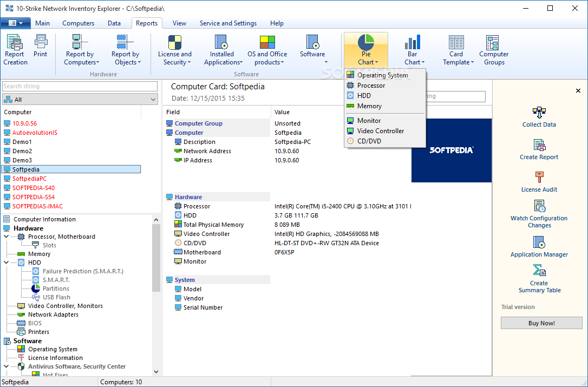
Task: Click scroll-down arrow of tree scrollbar
Action: 156,372
